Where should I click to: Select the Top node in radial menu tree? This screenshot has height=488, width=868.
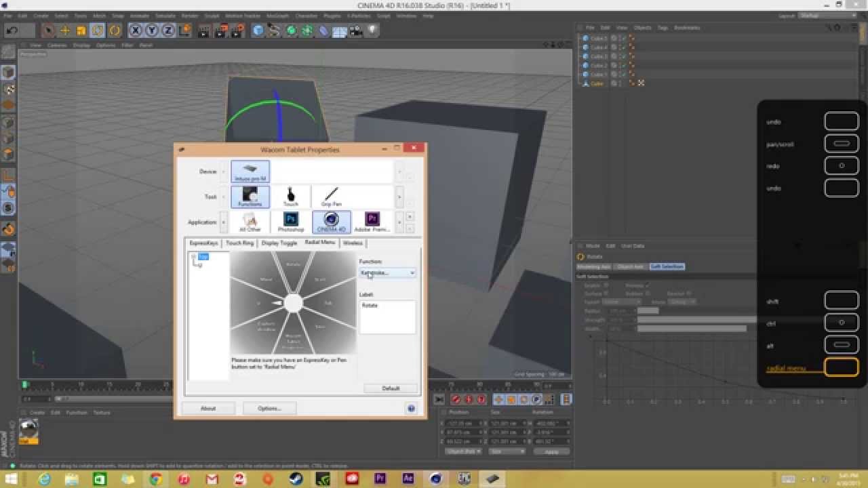(203, 257)
